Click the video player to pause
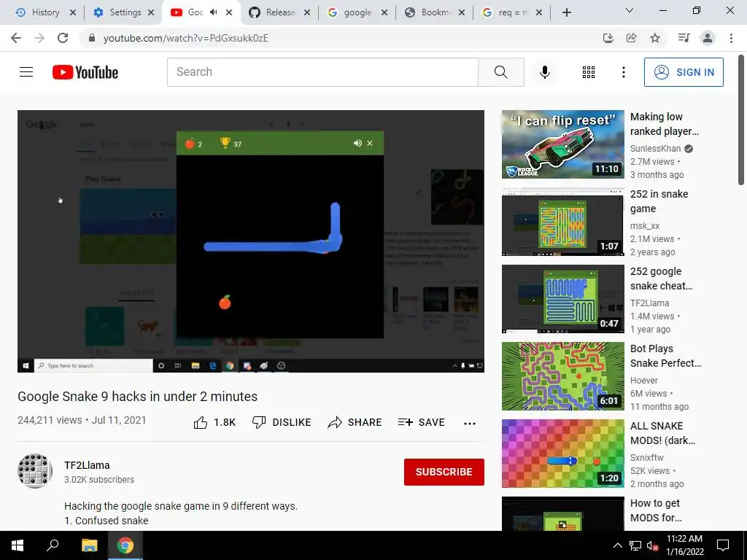 coord(251,241)
